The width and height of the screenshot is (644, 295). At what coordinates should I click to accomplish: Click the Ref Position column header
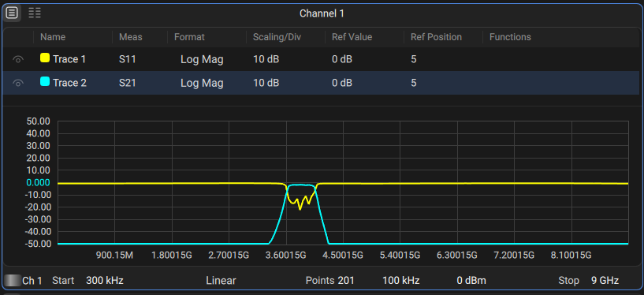pyautogui.click(x=436, y=37)
